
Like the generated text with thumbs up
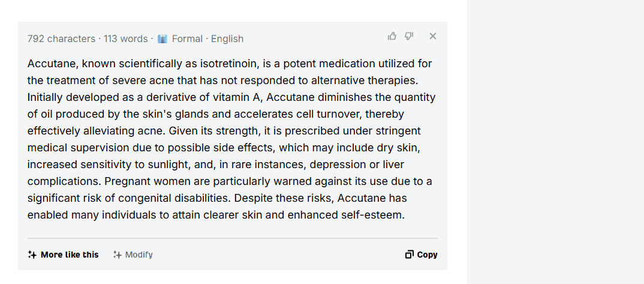pyautogui.click(x=392, y=36)
